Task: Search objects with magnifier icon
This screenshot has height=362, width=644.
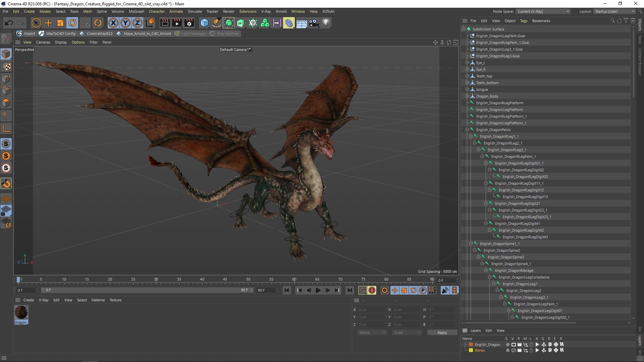Action: pos(612,21)
